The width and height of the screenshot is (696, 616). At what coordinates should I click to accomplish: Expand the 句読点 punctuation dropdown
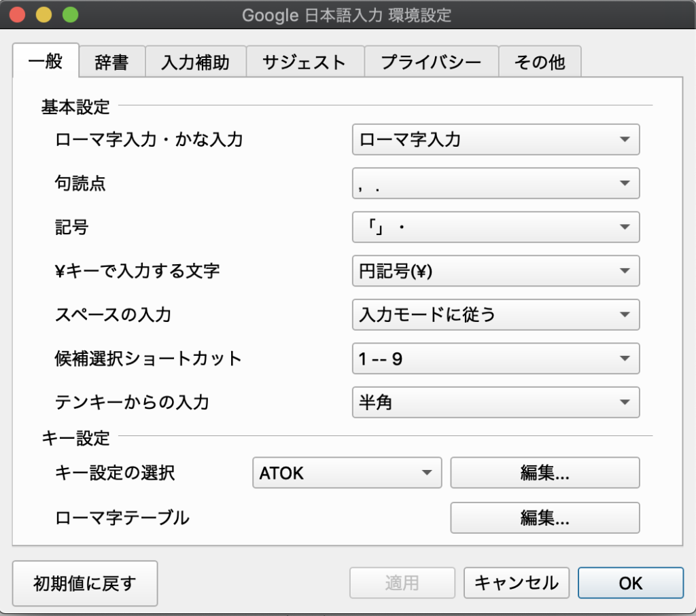[495, 183]
